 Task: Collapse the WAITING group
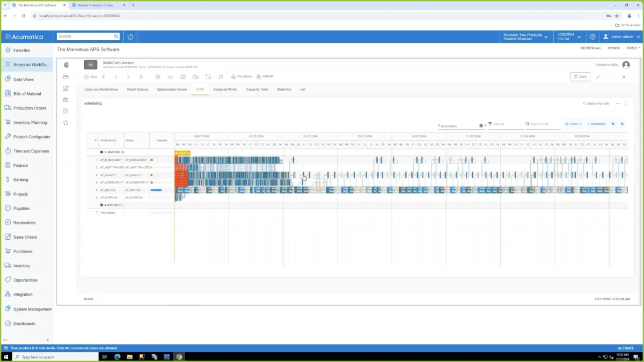click(101, 205)
